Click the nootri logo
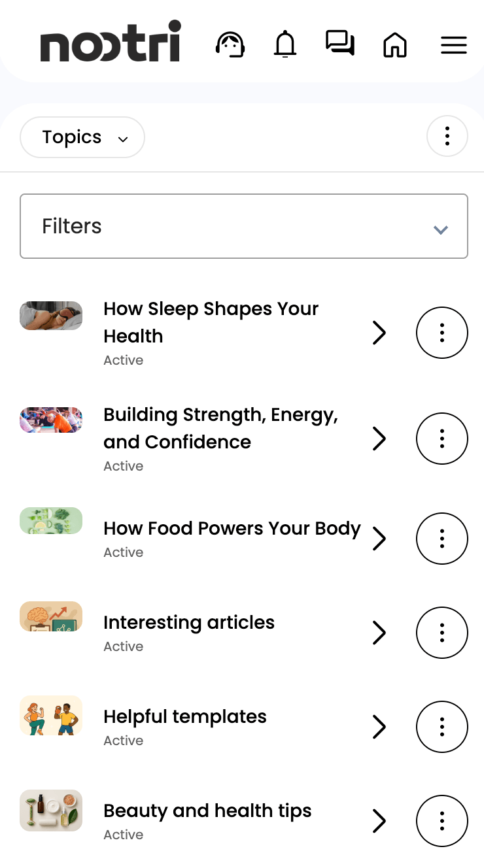 click(x=111, y=42)
